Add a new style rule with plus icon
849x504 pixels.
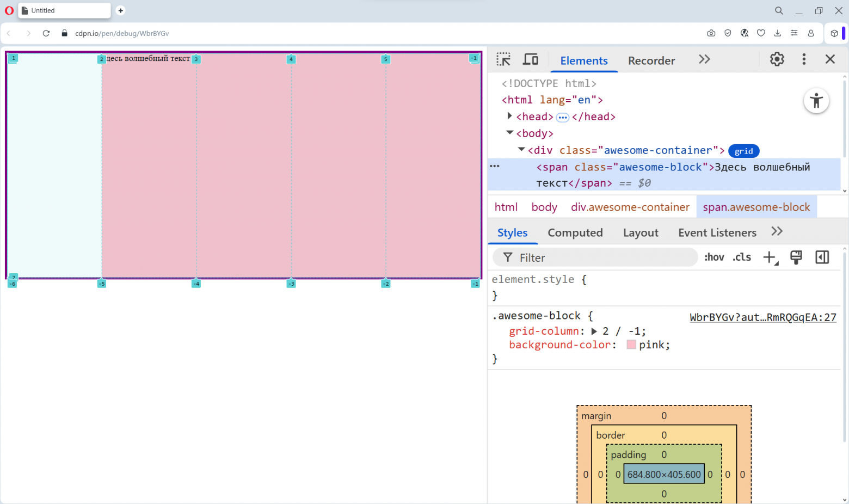(x=769, y=257)
